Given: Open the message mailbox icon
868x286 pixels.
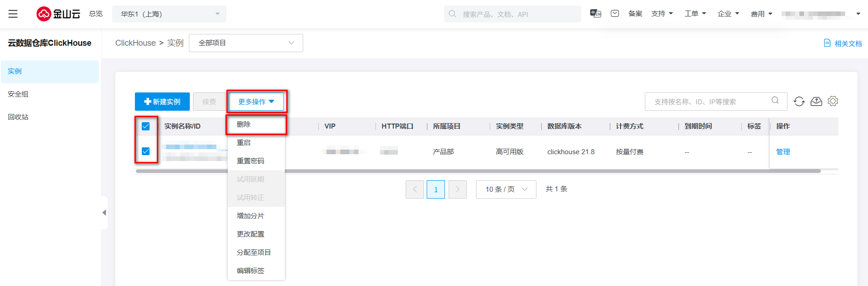Looking at the screenshot, I should tap(615, 14).
